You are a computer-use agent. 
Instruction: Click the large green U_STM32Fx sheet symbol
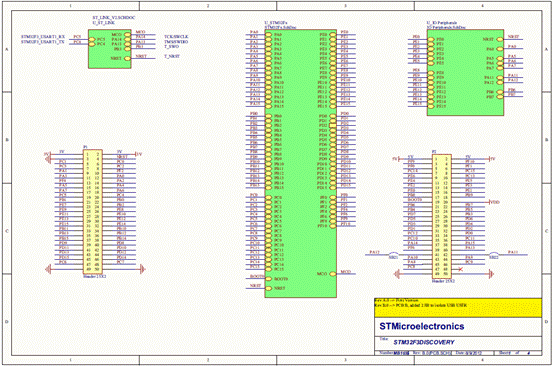300,164
